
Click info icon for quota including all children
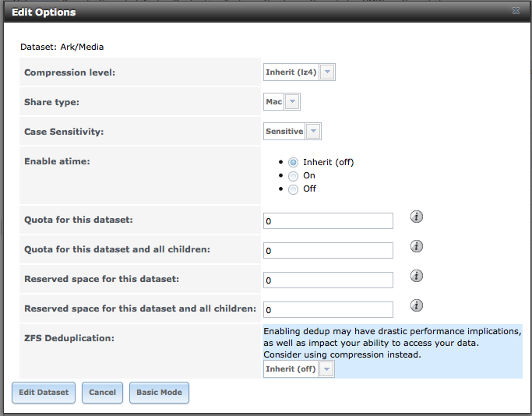(417, 246)
